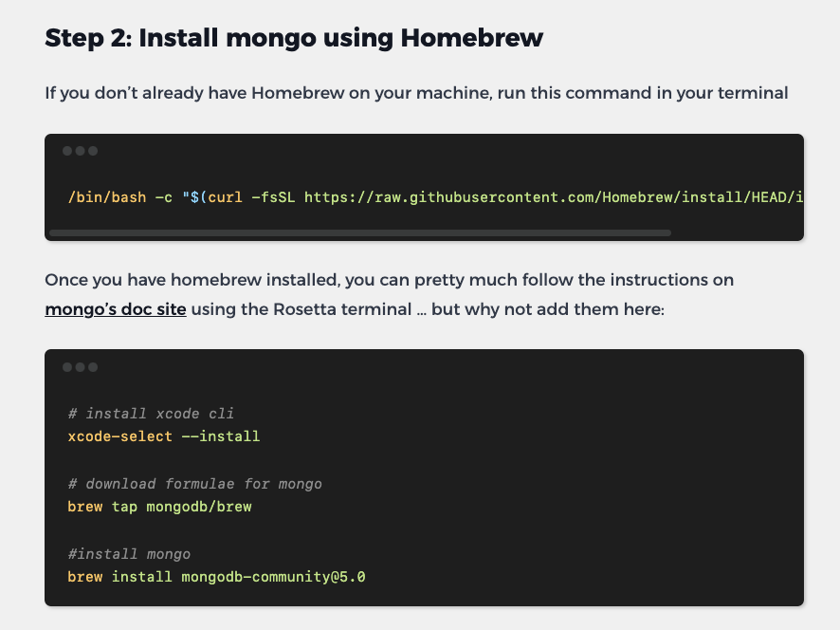Viewport: 840px width, 630px height.
Task: Click the '# download formulae for mongo' comment
Action: 194,484
